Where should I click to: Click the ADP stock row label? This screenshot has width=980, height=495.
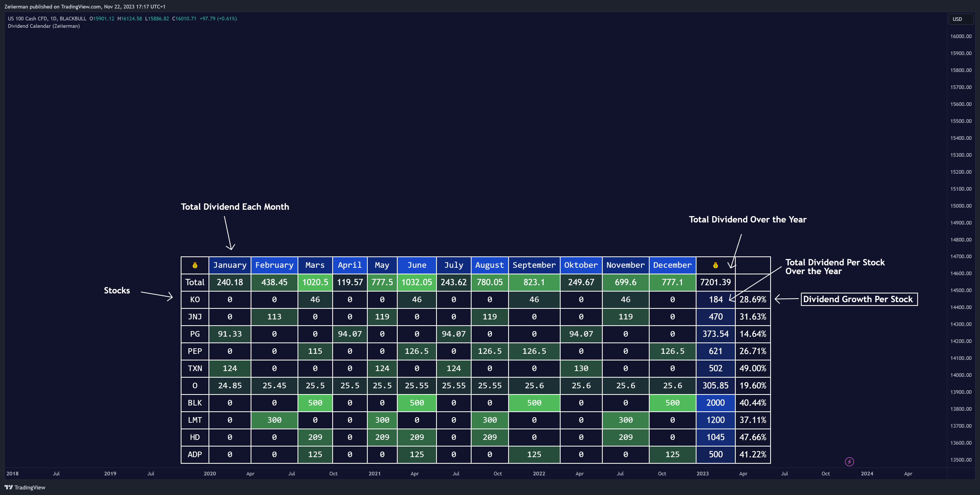pos(195,454)
